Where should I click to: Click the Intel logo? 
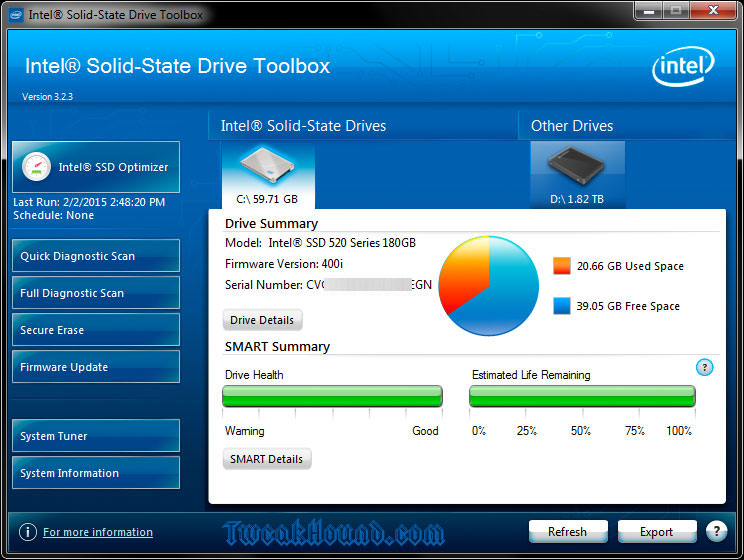(x=683, y=66)
